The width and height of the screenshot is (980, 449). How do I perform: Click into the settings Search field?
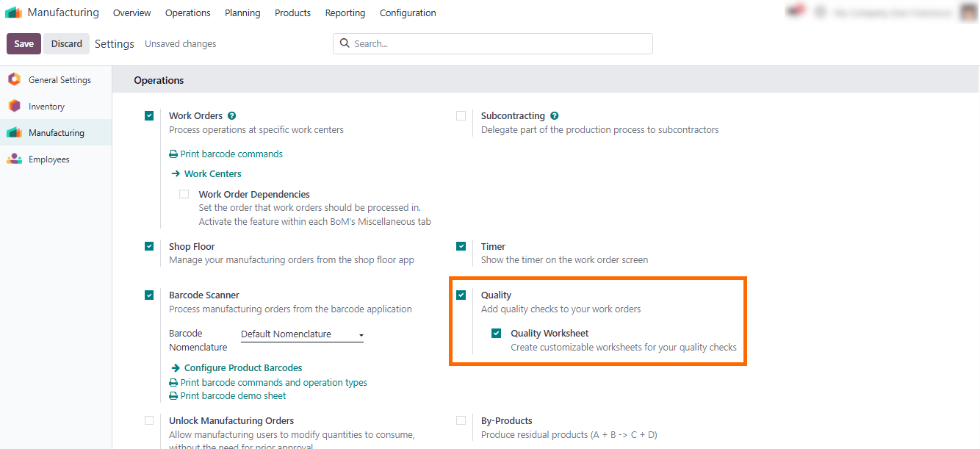coord(493,43)
